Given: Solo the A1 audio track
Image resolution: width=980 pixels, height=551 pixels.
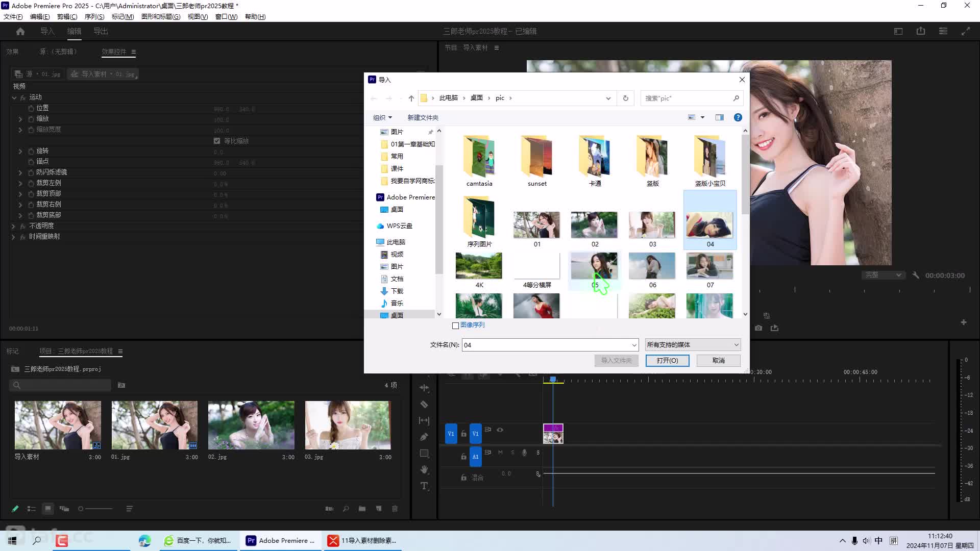Looking at the screenshot, I should click(512, 453).
